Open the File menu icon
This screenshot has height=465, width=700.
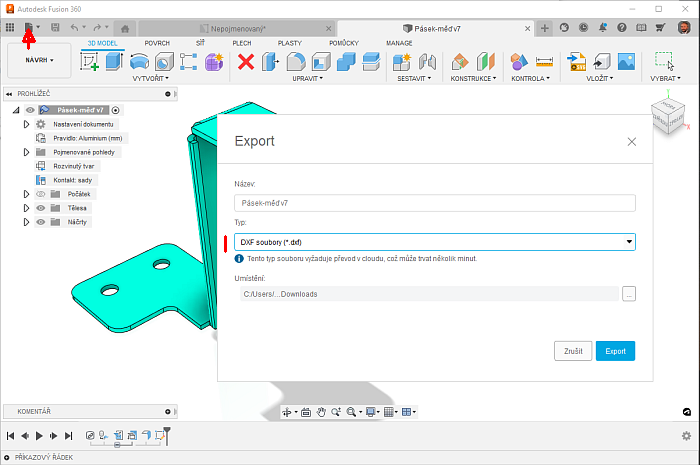30,27
